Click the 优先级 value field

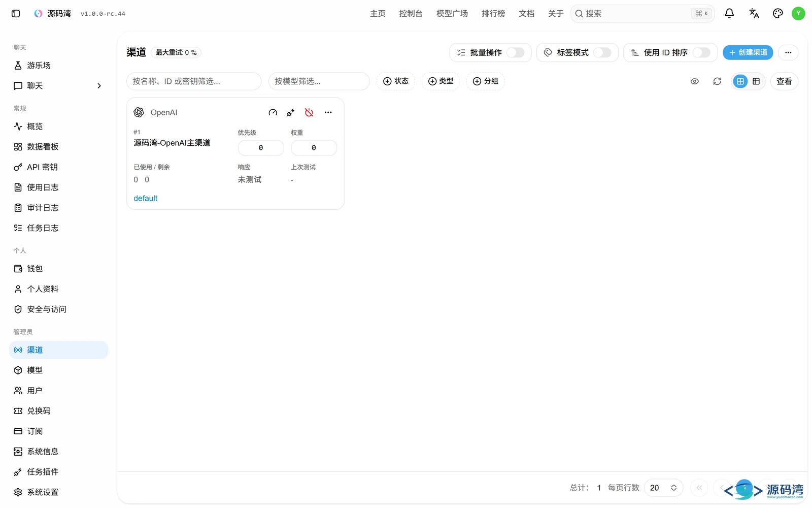point(261,148)
